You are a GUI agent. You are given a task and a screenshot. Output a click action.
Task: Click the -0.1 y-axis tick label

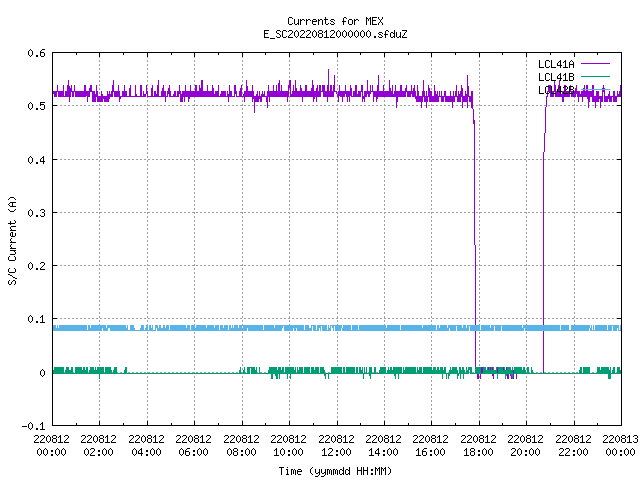[33, 426]
